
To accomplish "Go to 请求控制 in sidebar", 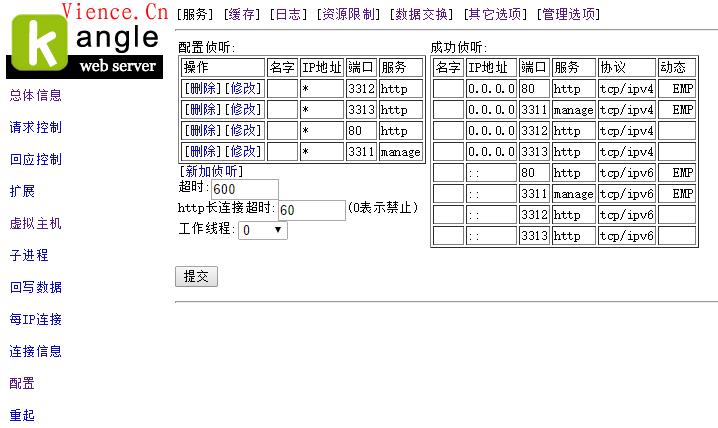I will pos(36,128).
